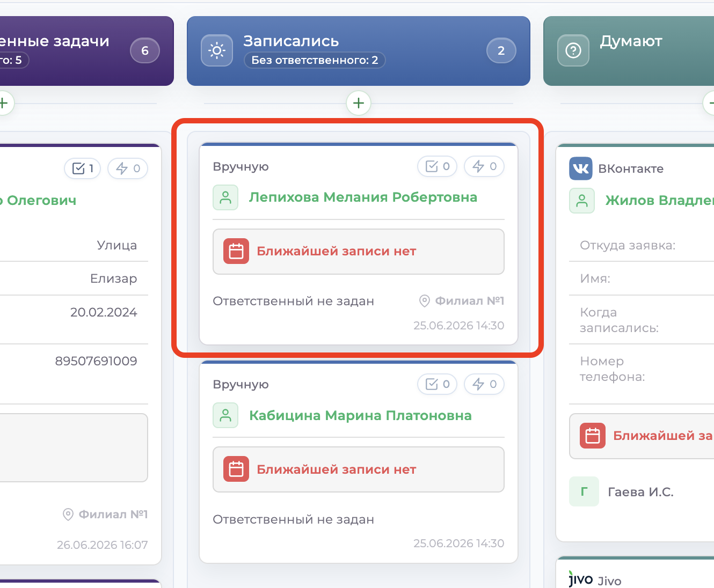
Task: Click the 'Откуда заявка:' field label
Action: tap(628, 245)
